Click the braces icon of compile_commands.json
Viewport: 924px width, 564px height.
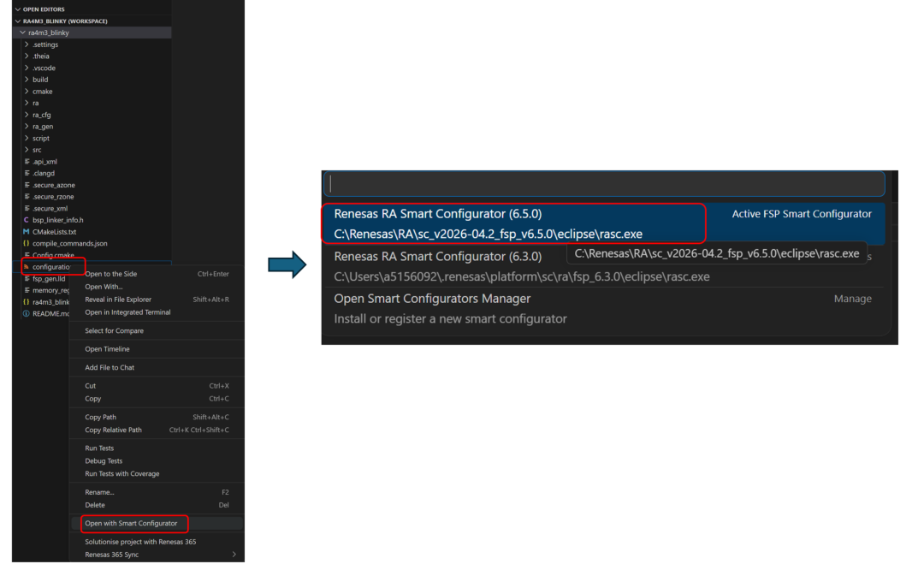point(26,243)
